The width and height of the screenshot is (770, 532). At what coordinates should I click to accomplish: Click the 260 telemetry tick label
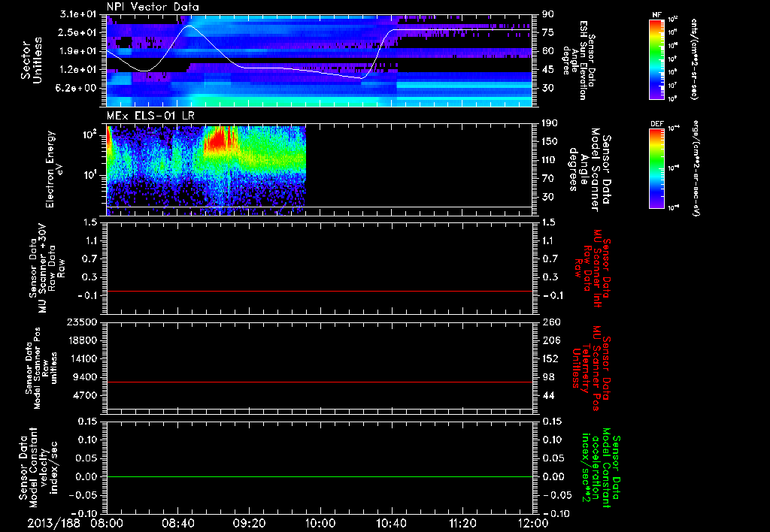click(x=551, y=322)
